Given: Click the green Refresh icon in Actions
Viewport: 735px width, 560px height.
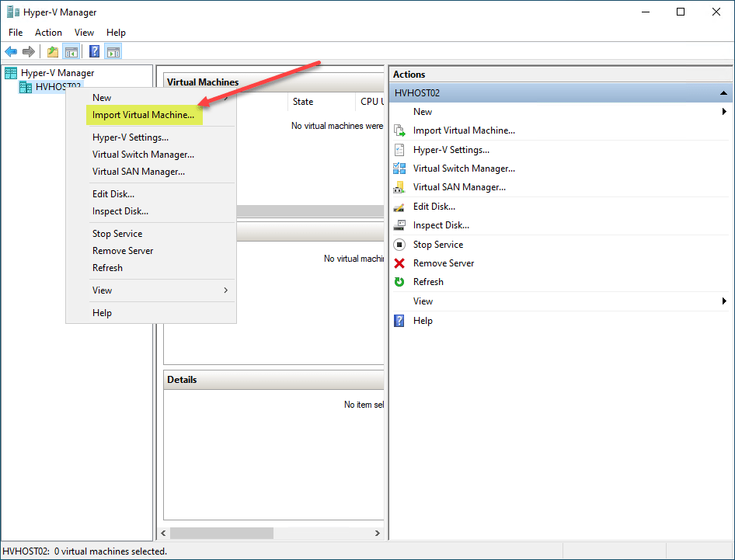Looking at the screenshot, I should click(x=399, y=282).
